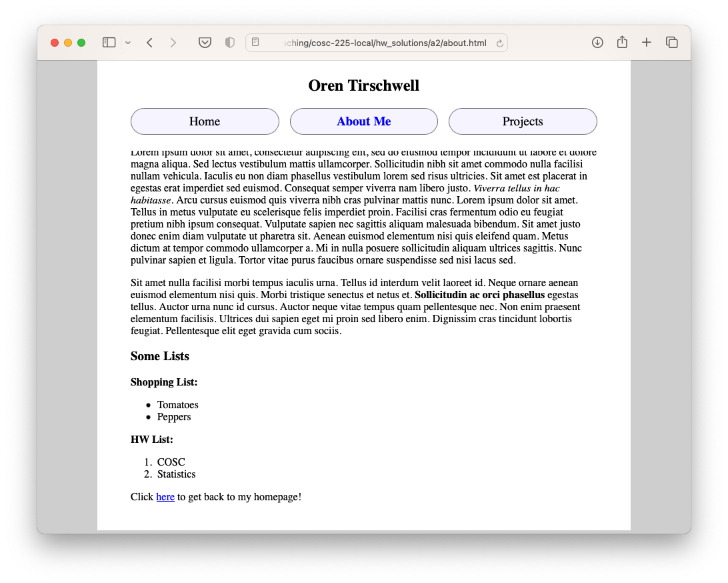Viewport: 728px width, 583px height.
Task: Close the Safari window
Action: tap(54, 43)
